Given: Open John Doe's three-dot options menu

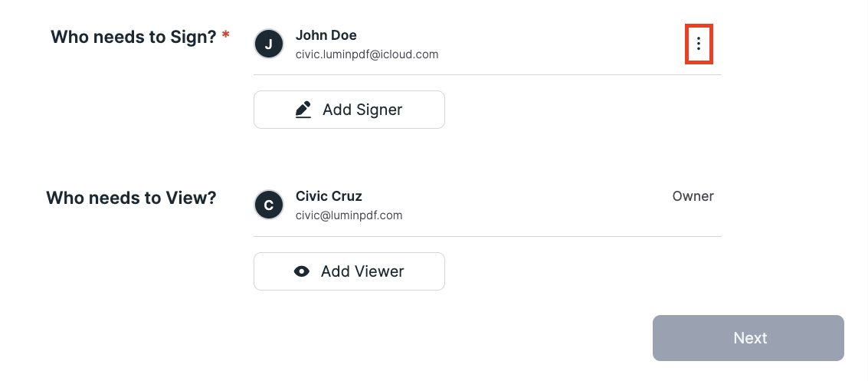Looking at the screenshot, I should click(x=699, y=44).
